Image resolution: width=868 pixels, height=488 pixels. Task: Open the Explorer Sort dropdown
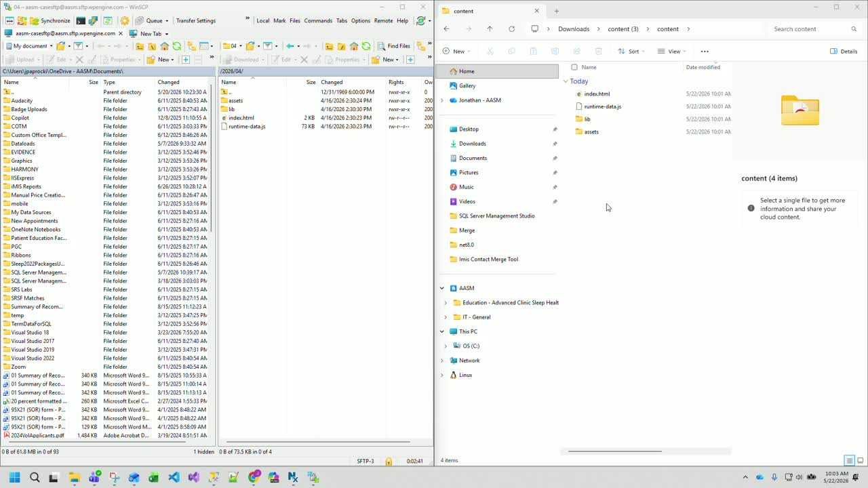pos(631,52)
